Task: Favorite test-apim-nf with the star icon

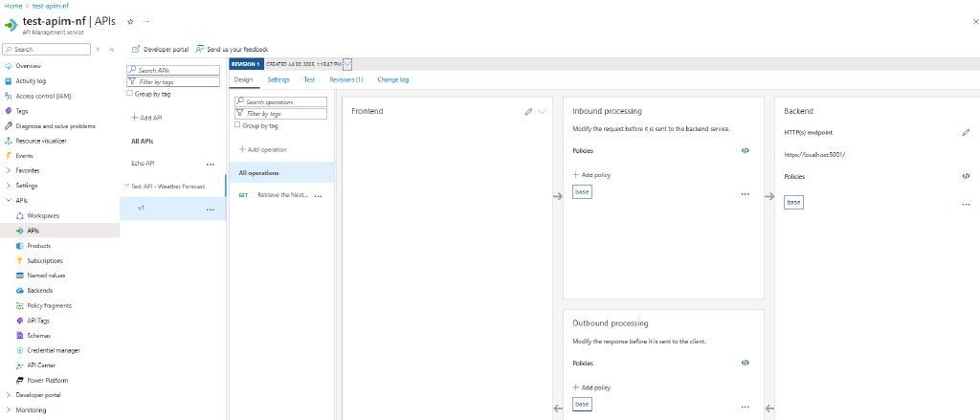Action: pyautogui.click(x=130, y=21)
